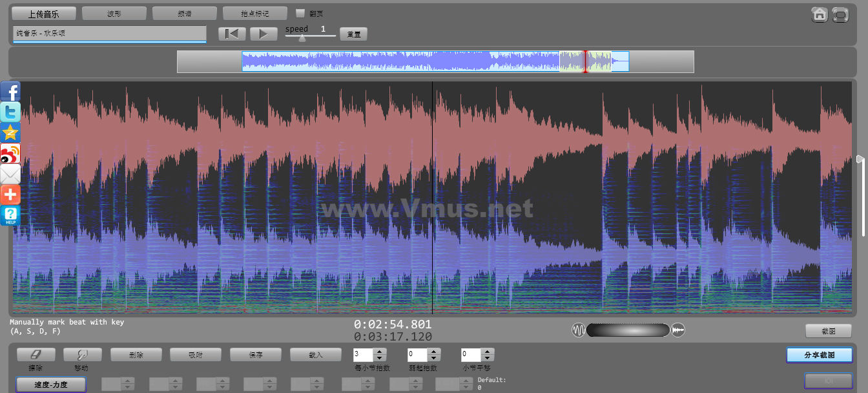Click the current time 0:02:54.801 display
Screen dimensions: 868x393
click(393, 324)
